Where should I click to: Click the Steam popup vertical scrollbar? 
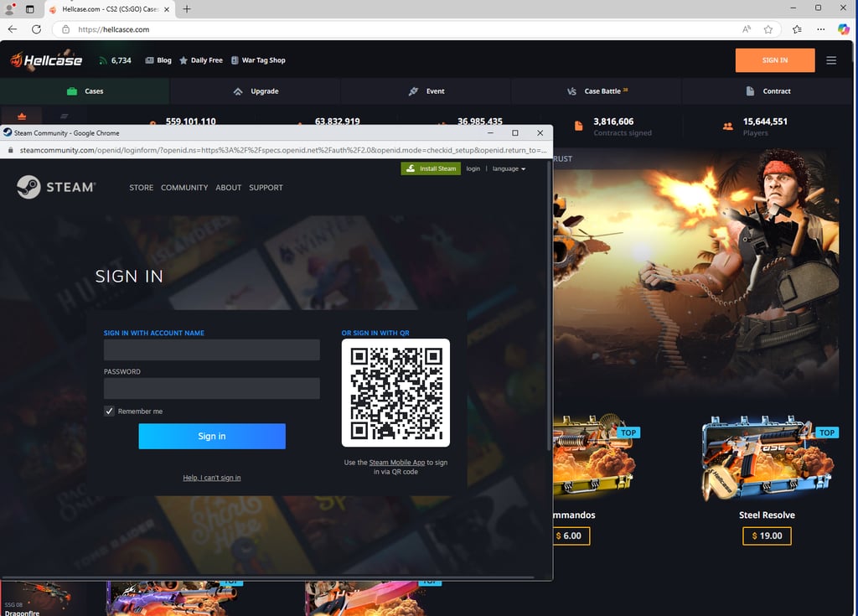click(549, 307)
